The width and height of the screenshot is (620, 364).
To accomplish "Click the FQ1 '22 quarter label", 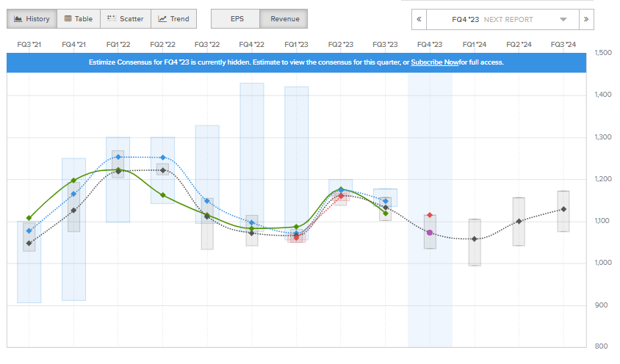I will pos(118,45).
